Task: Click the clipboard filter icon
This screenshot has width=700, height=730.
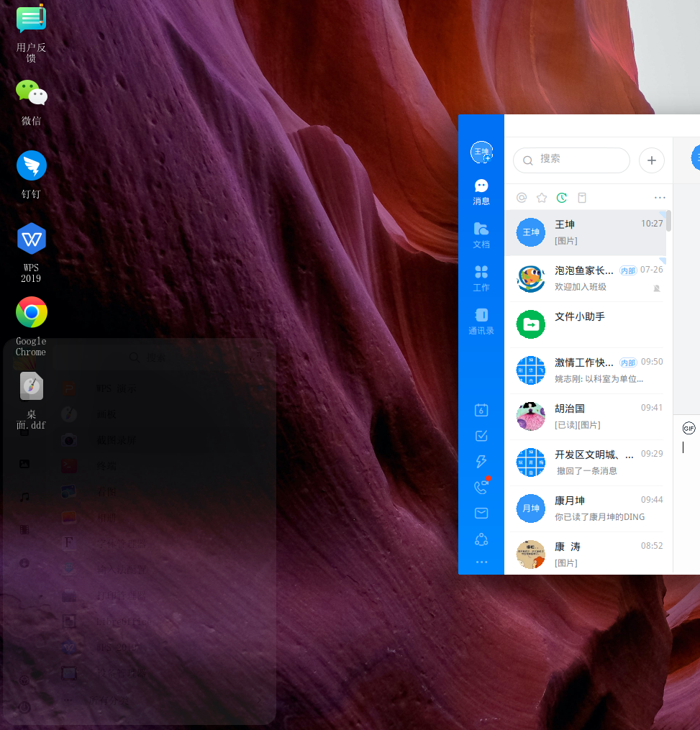Action: [x=582, y=198]
